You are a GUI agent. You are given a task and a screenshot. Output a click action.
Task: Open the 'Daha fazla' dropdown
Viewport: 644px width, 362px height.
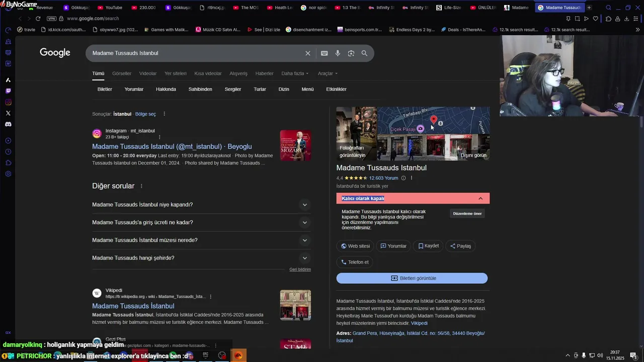click(295, 73)
